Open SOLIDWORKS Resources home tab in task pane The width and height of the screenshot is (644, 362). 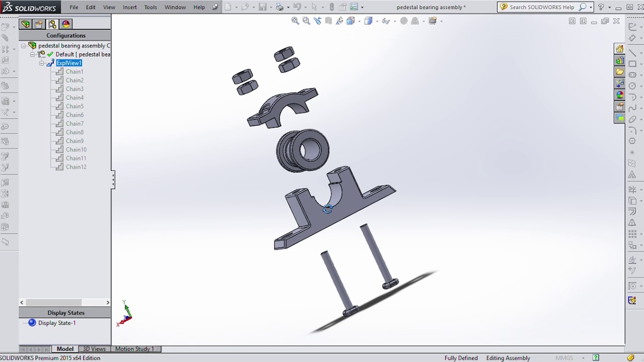point(620,49)
